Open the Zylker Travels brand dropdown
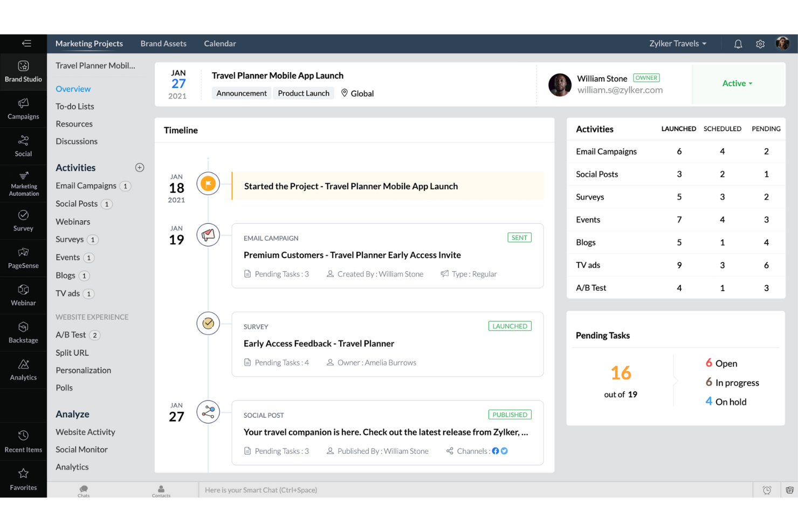 [678, 44]
